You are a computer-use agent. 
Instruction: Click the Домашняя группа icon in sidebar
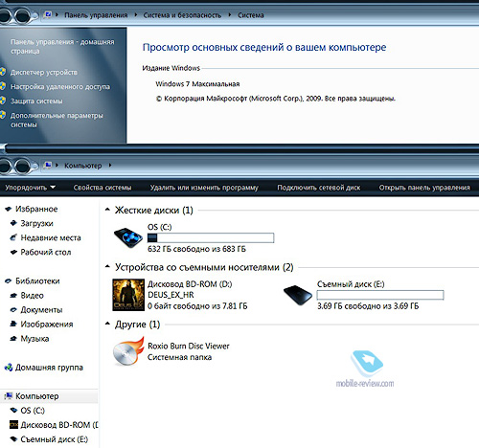(x=9, y=368)
